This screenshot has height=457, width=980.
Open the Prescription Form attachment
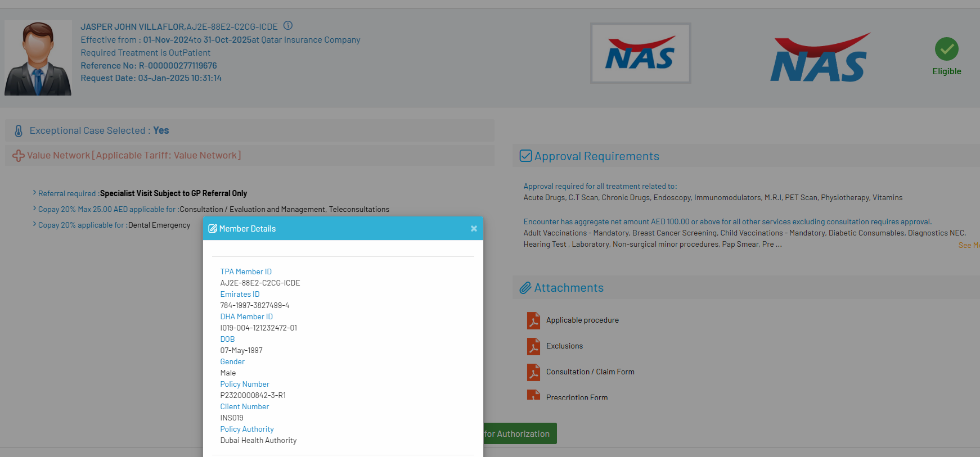point(577,397)
